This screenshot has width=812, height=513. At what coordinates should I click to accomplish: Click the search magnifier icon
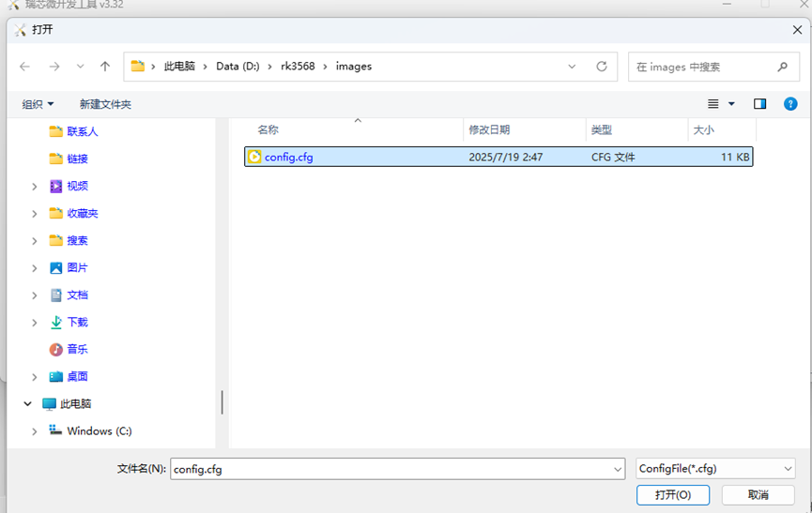(x=783, y=67)
